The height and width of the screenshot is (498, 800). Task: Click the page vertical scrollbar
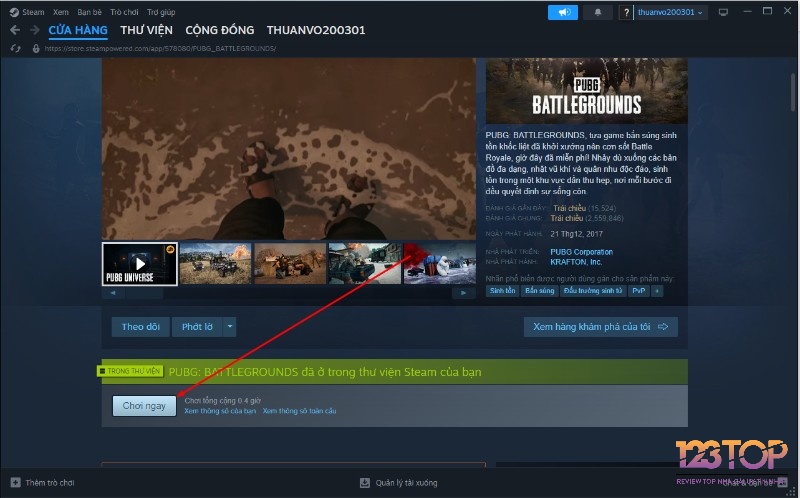(x=793, y=92)
